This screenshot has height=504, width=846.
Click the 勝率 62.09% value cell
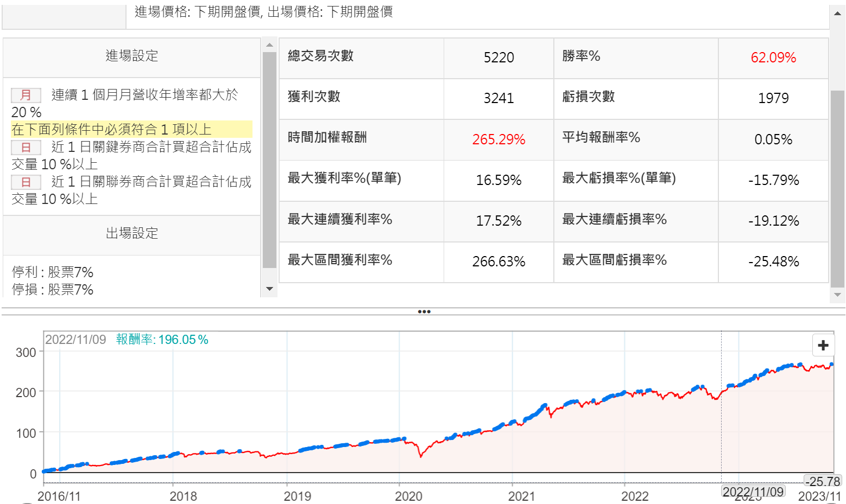[773, 58]
